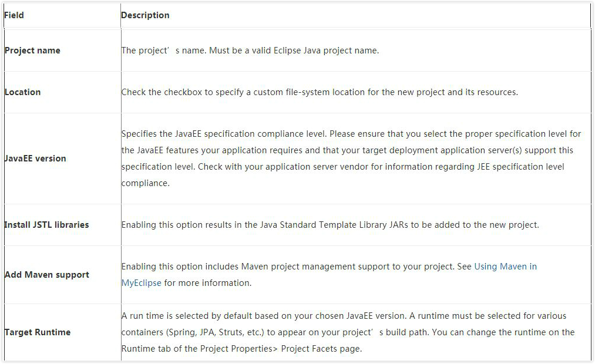This screenshot has height=364, width=595.
Task: Click the "Install JSTL libraries" field label
Action: pyautogui.click(x=46, y=225)
